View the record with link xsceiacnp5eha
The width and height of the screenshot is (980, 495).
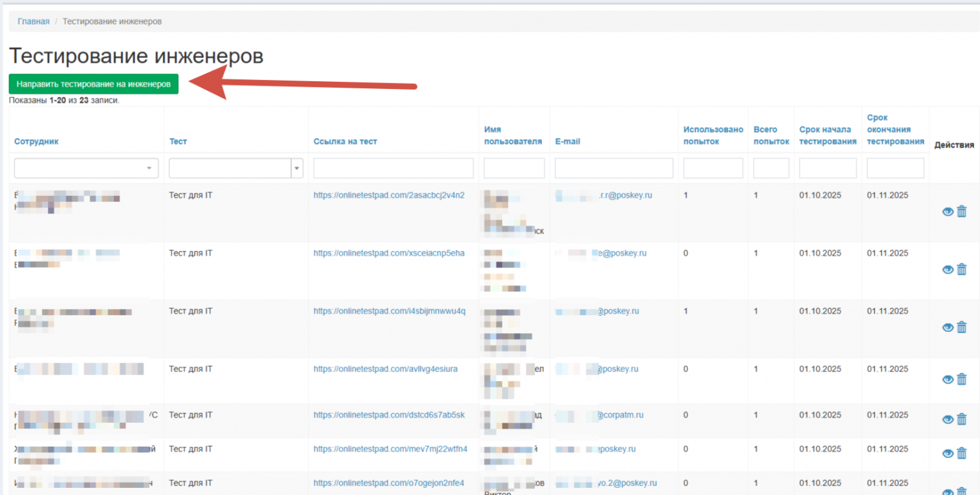point(947,269)
